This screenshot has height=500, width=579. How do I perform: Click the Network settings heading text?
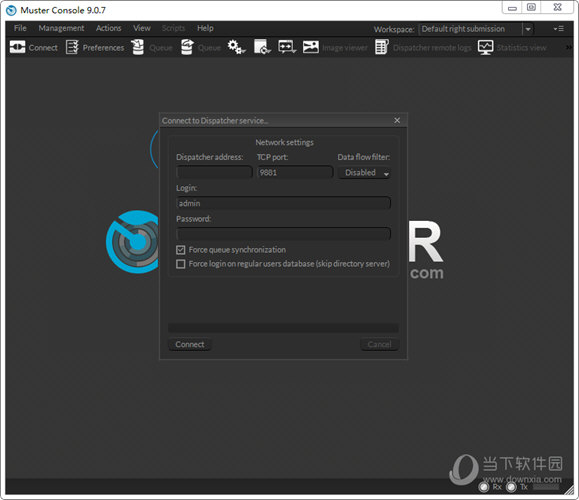coord(284,143)
